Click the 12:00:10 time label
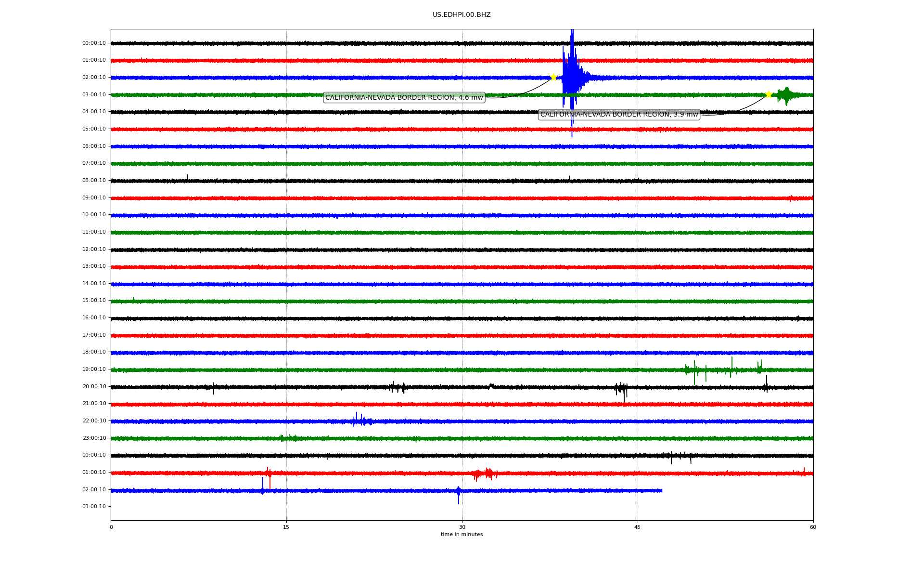The width and height of the screenshot is (924, 578). 94,250
